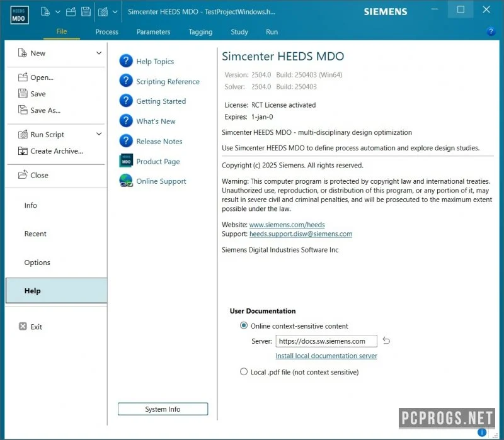Click the Run Script icon in sidebar

pyautogui.click(x=23, y=134)
